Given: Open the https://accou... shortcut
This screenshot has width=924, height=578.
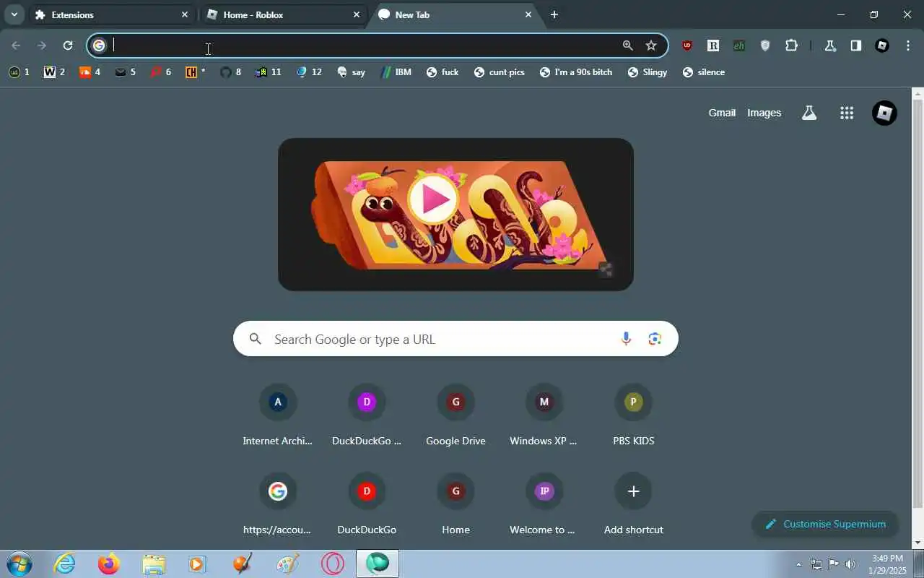Looking at the screenshot, I should pos(278,504).
